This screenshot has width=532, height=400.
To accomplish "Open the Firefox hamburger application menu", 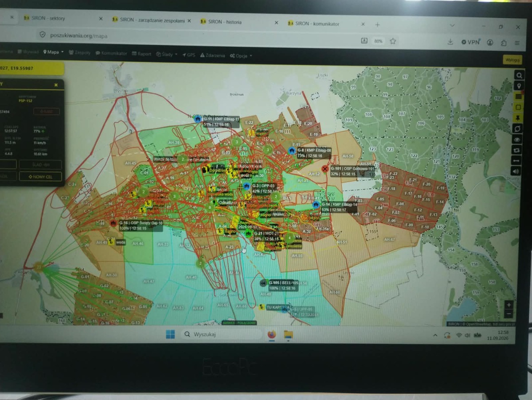I will click(517, 43).
